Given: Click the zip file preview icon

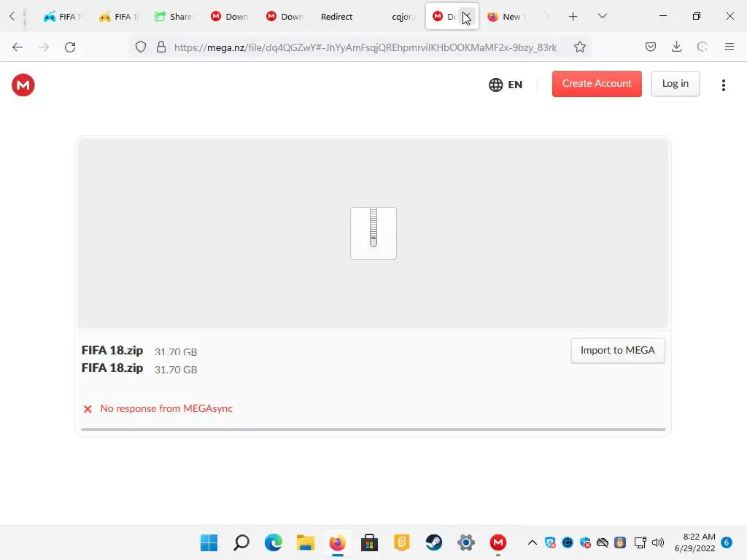Looking at the screenshot, I should point(373,233).
